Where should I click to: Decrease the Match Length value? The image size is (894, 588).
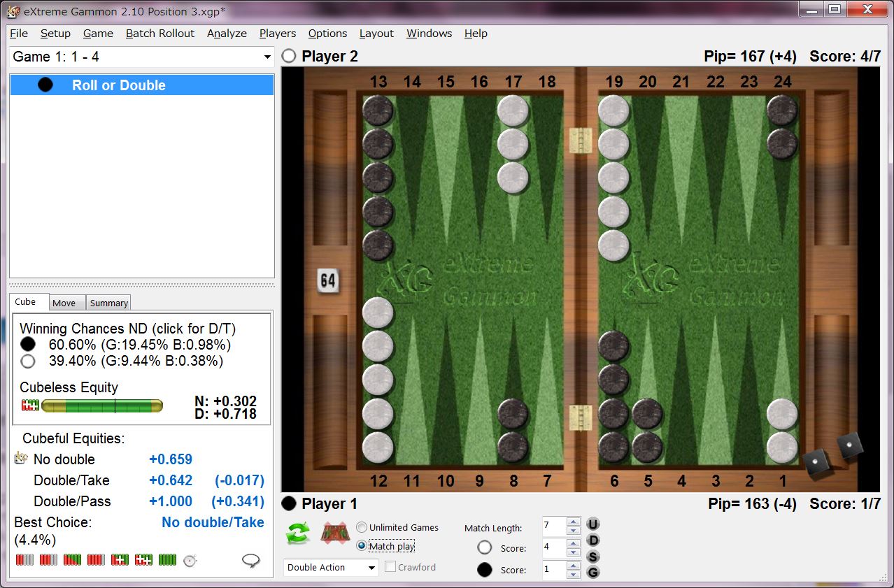[x=574, y=531]
